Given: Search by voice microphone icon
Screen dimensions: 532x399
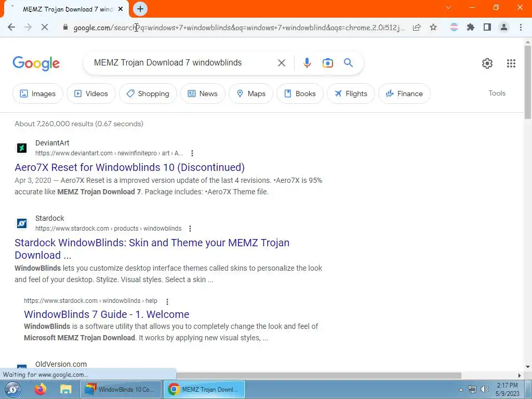Looking at the screenshot, I should [307, 63].
